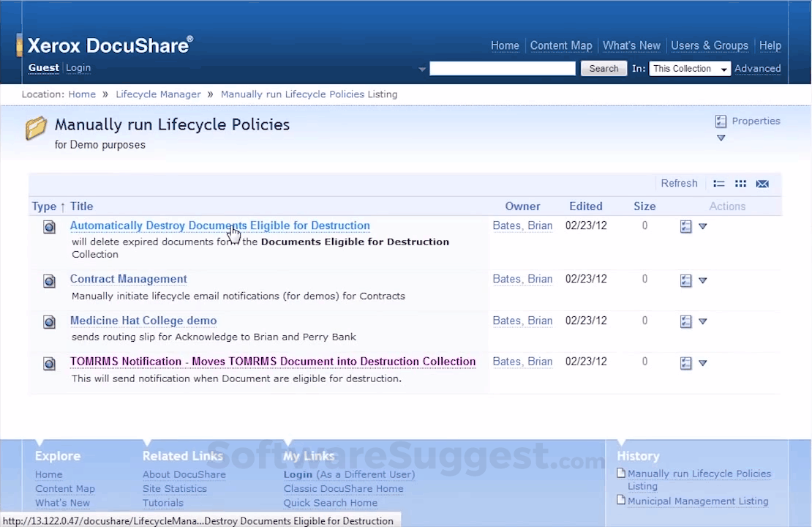The height and width of the screenshot is (527, 812).
Task: Switch to grid view layout
Action: coord(740,184)
